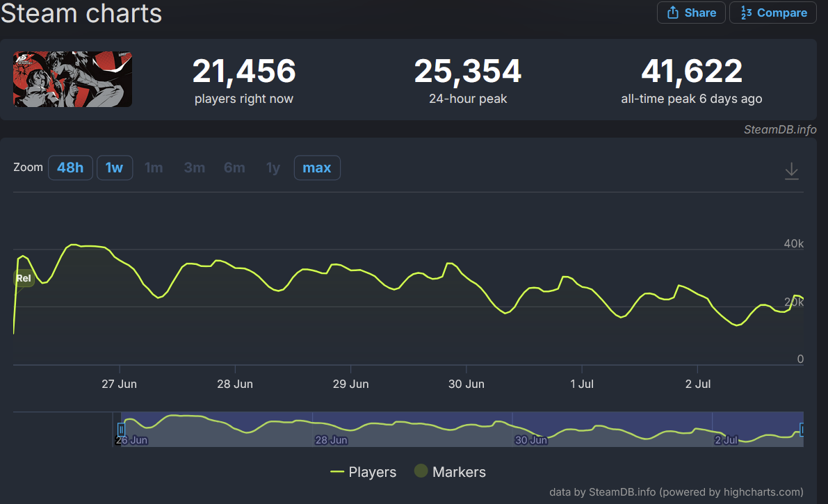
Task: Select the 6m zoom option
Action: tap(234, 168)
